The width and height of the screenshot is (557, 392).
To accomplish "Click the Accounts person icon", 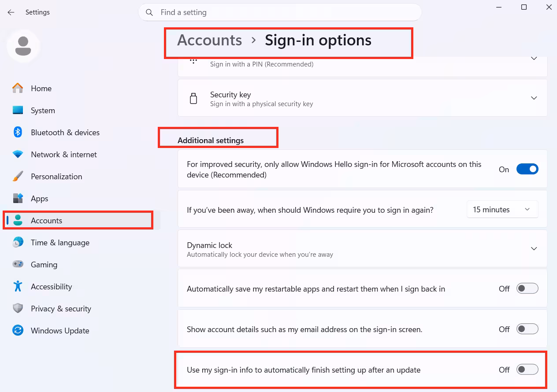I will click(18, 220).
